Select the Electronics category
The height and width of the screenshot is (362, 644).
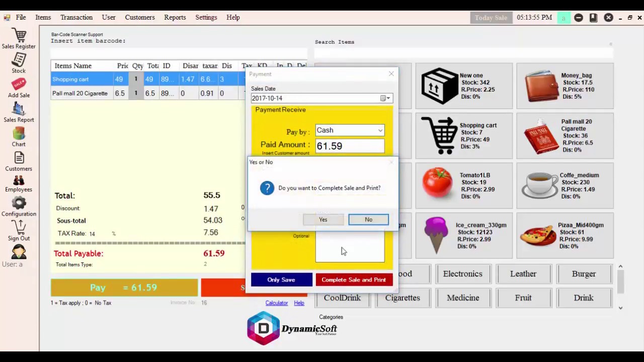click(462, 274)
